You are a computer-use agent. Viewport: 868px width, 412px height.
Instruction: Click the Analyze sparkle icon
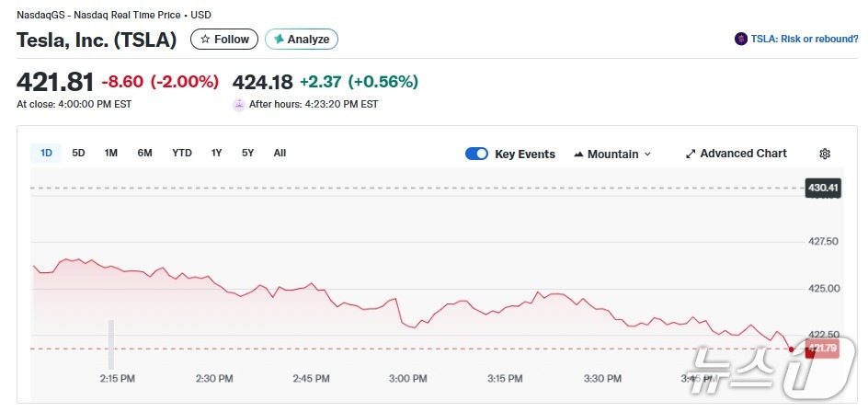click(x=279, y=40)
